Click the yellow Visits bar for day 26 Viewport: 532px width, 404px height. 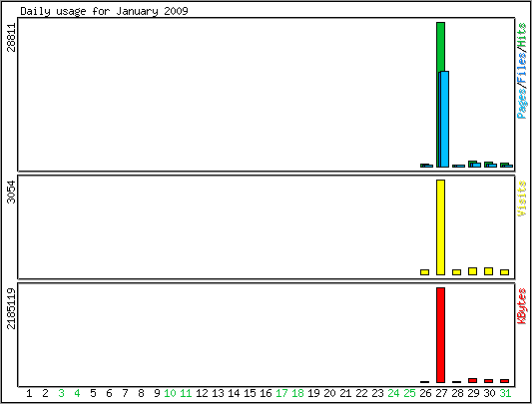[424, 272]
